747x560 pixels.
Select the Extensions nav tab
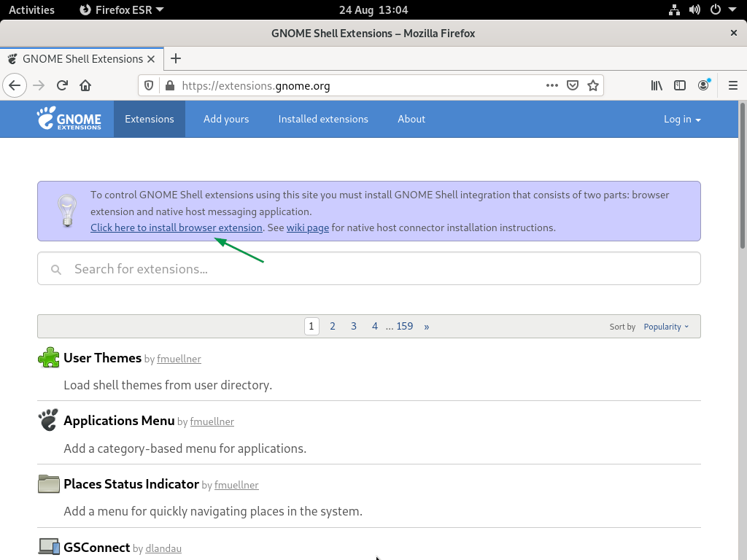coord(149,119)
